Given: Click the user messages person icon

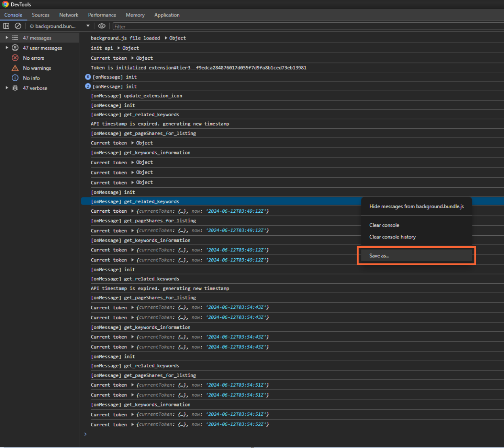Looking at the screenshot, I should click(15, 48).
